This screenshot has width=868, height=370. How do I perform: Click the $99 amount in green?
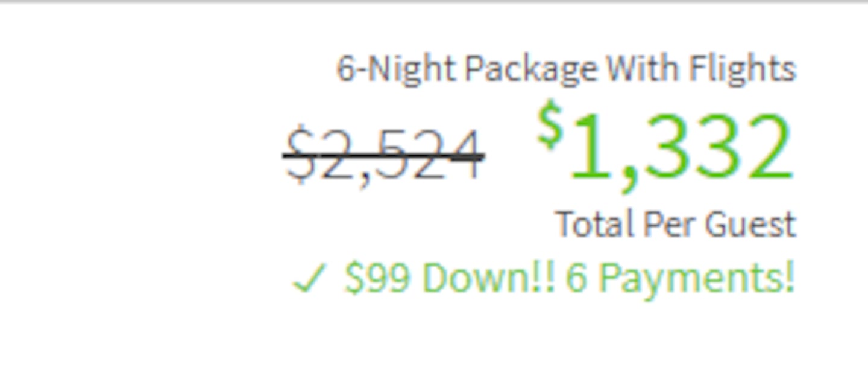click(377, 278)
